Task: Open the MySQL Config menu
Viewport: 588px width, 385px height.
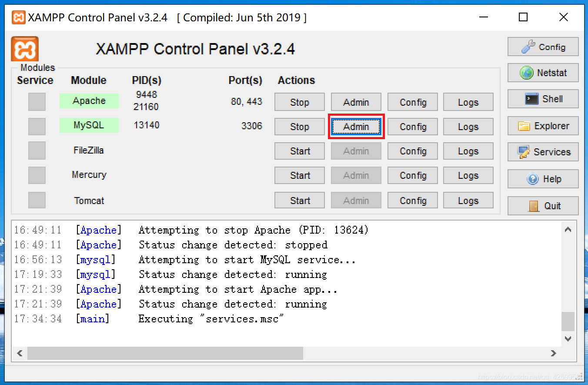Action: pyautogui.click(x=413, y=127)
